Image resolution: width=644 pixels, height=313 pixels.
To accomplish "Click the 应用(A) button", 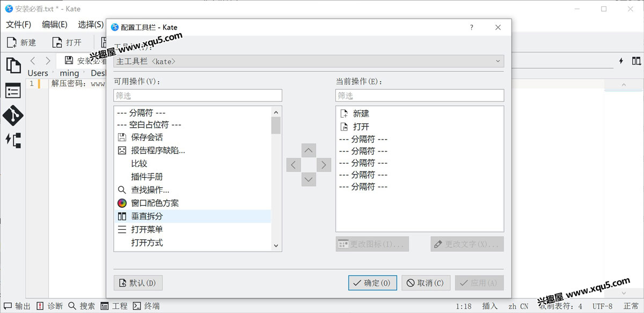I will tap(479, 283).
